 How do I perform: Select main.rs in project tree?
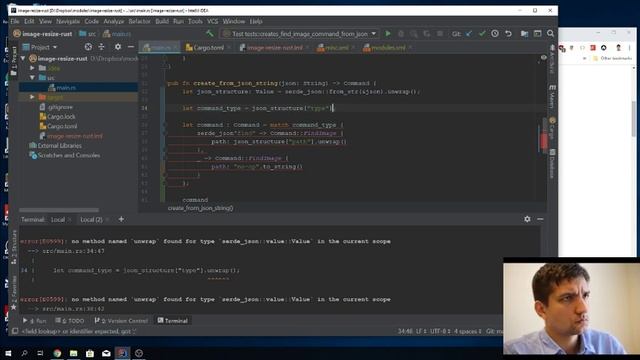(x=65, y=87)
